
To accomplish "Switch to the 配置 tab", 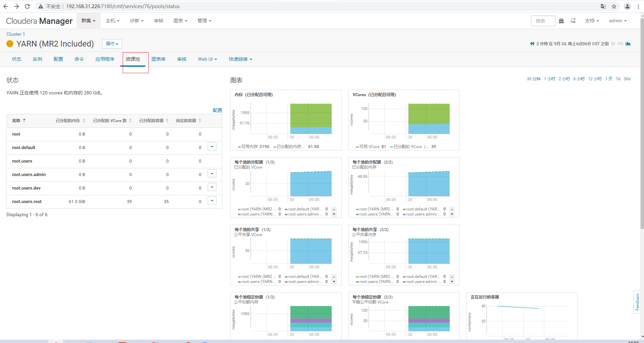I will point(58,59).
